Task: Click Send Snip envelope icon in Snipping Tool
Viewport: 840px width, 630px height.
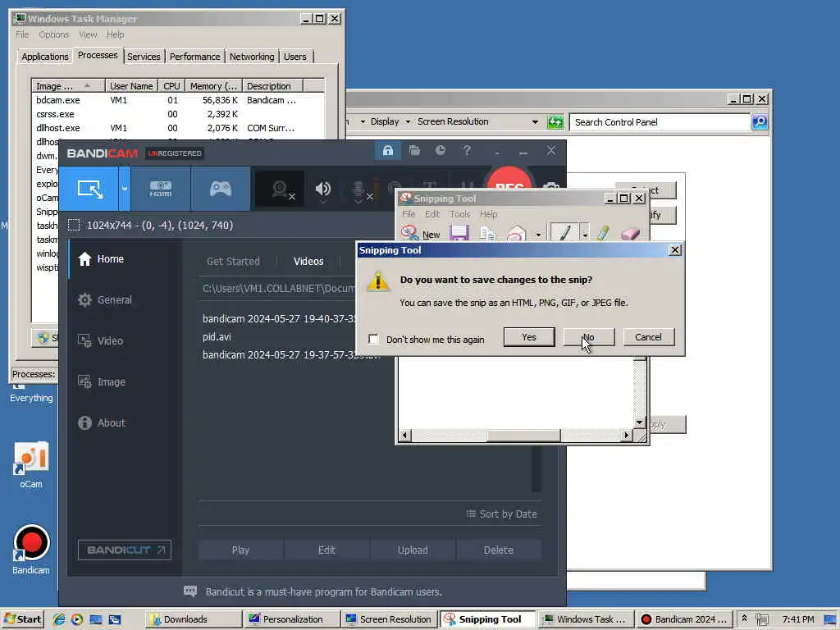Action: (x=517, y=234)
